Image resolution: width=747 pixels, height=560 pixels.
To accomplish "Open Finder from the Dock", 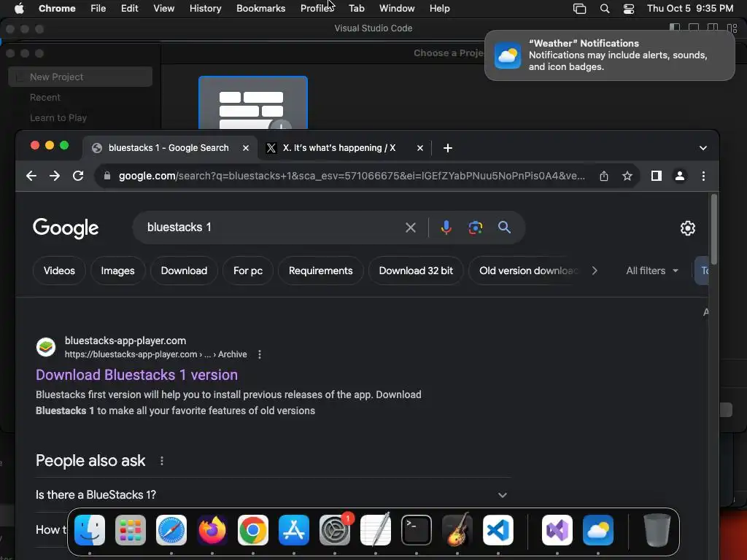I will pos(90,530).
